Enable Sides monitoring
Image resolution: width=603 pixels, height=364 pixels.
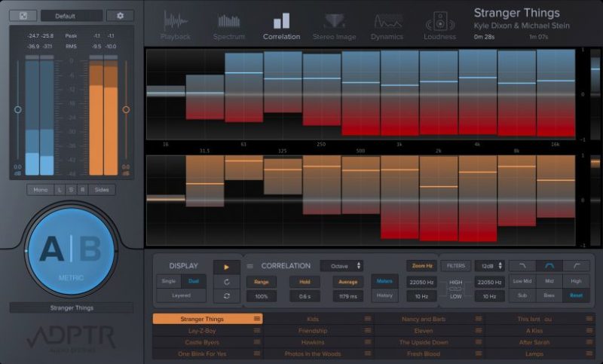click(x=102, y=190)
